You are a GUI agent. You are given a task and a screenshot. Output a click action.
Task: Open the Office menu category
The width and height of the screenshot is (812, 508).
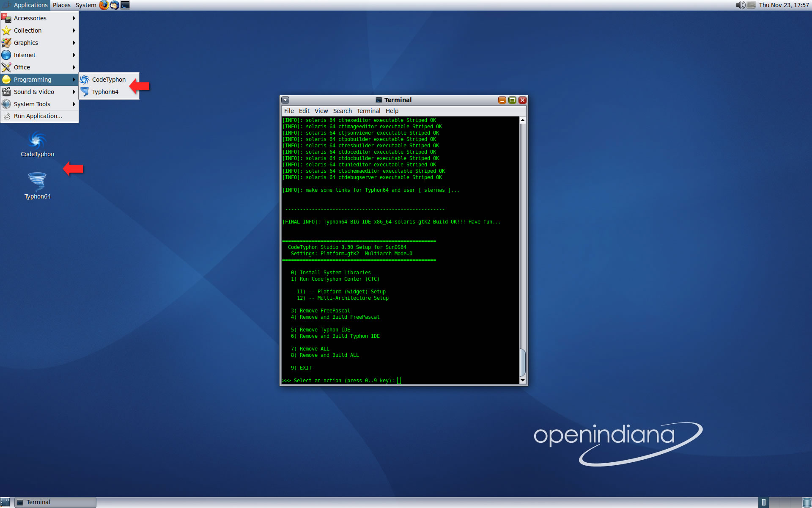pyautogui.click(x=39, y=67)
